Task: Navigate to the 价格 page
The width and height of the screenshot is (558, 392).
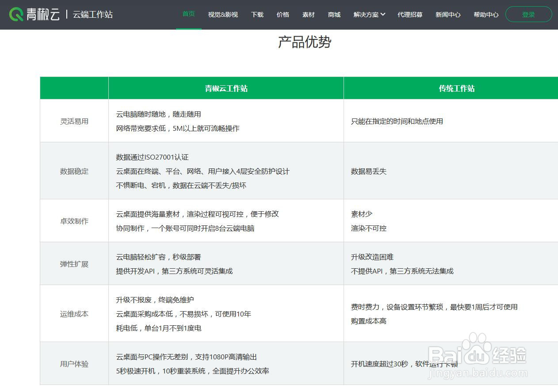Action: point(283,14)
